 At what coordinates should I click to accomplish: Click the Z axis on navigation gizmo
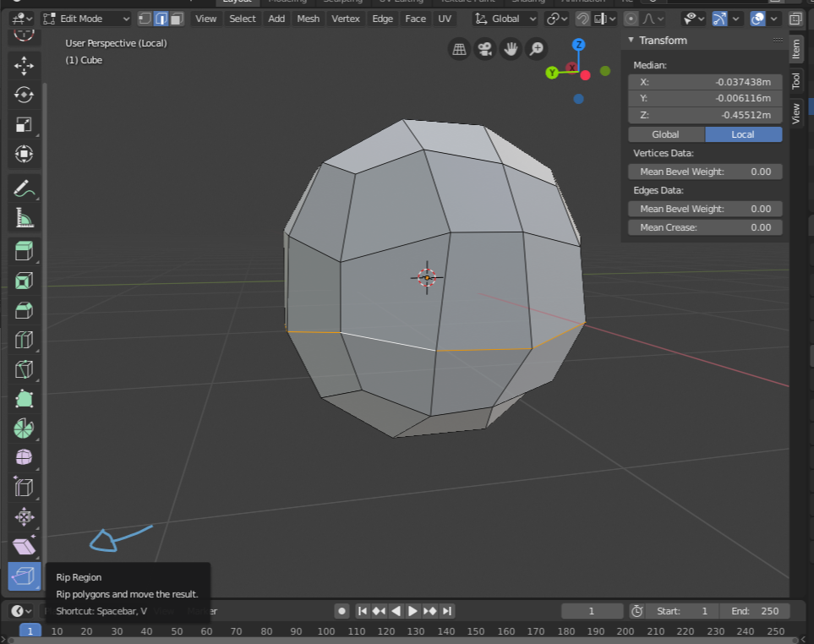[x=578, y=45]
